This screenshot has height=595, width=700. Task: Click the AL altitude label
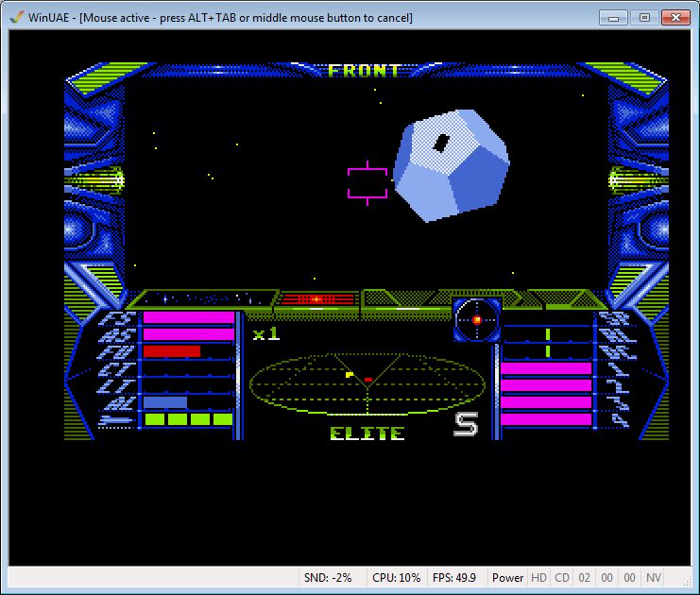[120, 403]
